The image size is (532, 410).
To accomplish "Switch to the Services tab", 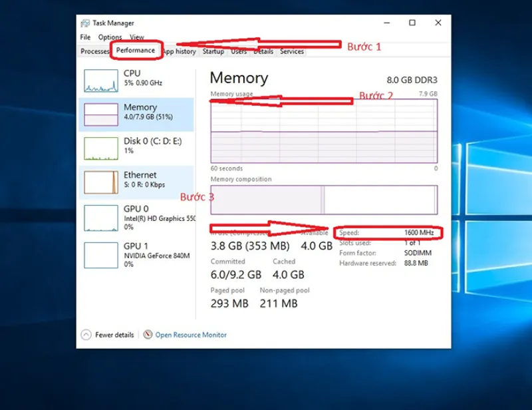I will pyautogui.click(x=292, y=51).
